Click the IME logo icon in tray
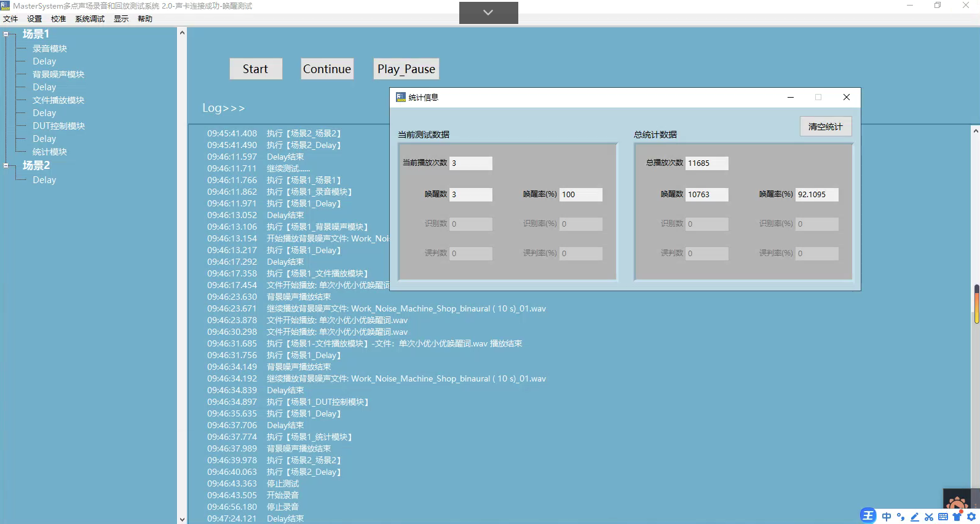 tap(868, 516)
